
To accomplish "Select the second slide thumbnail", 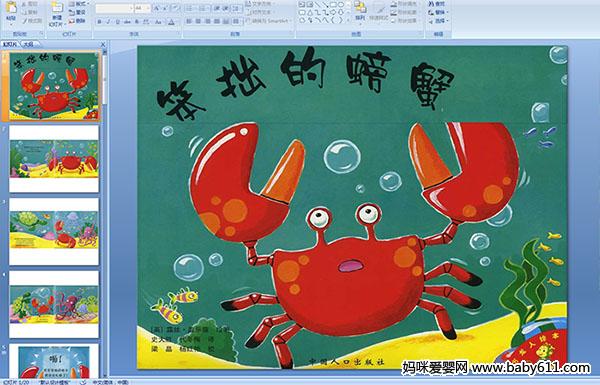I will [54, 159].
